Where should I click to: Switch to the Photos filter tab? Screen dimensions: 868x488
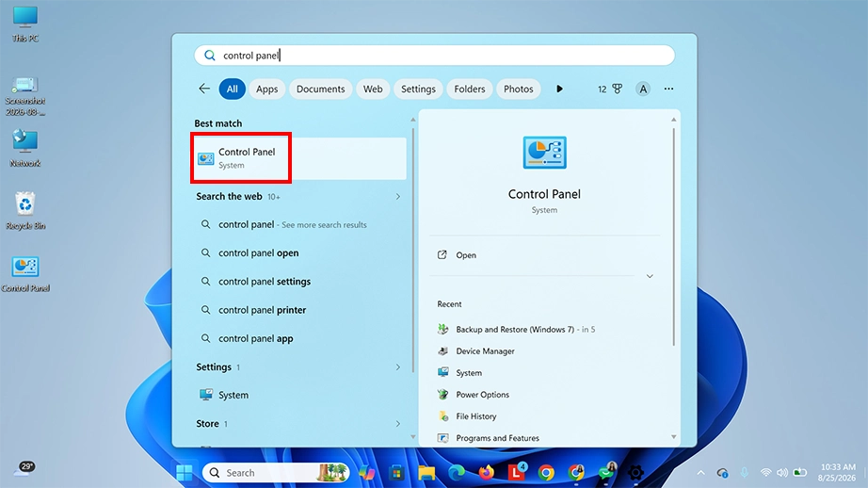pos(518,89)
